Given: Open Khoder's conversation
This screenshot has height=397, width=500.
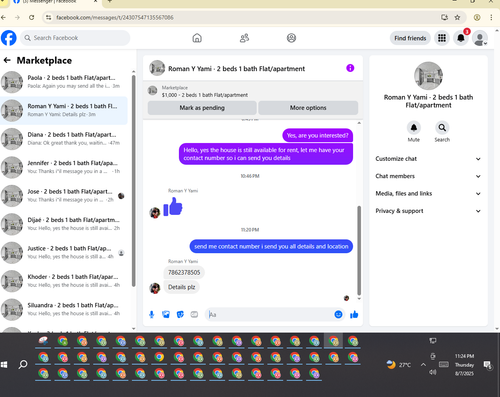Looking at the screenshot, I should (63, 281).
